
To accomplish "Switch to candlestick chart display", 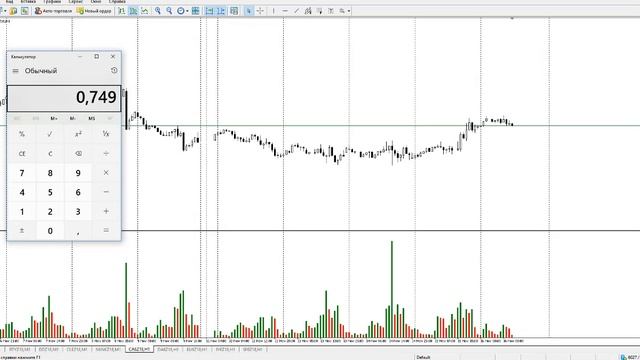I will 133,11.
